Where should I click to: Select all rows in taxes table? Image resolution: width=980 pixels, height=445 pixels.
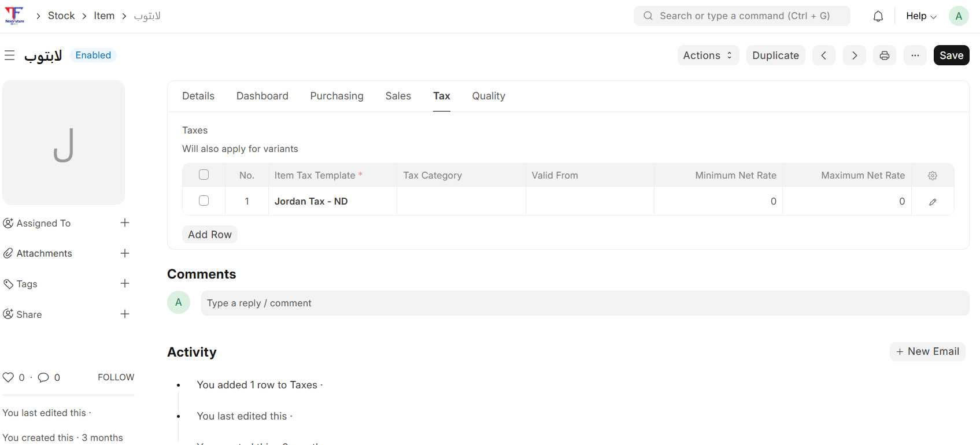(204, 175)
